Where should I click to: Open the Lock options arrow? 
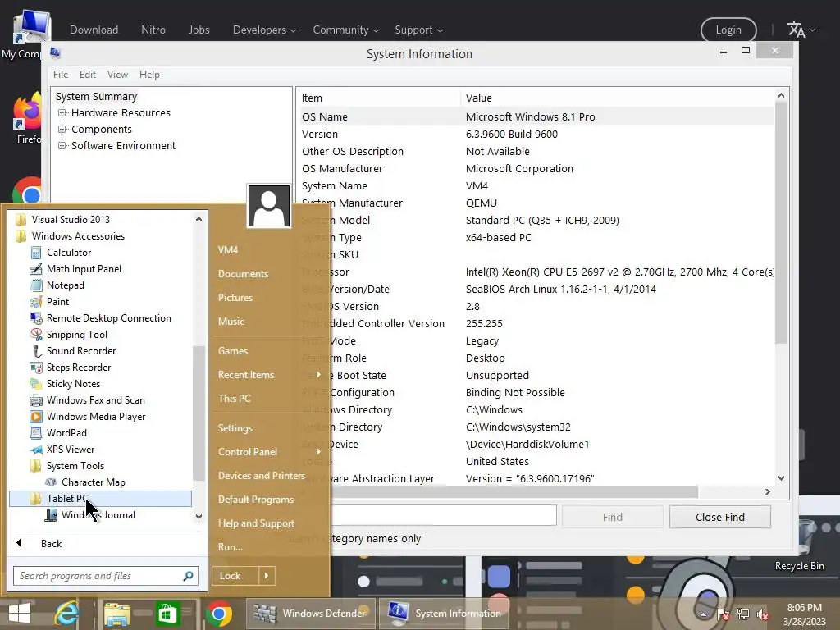pos(267,576)
